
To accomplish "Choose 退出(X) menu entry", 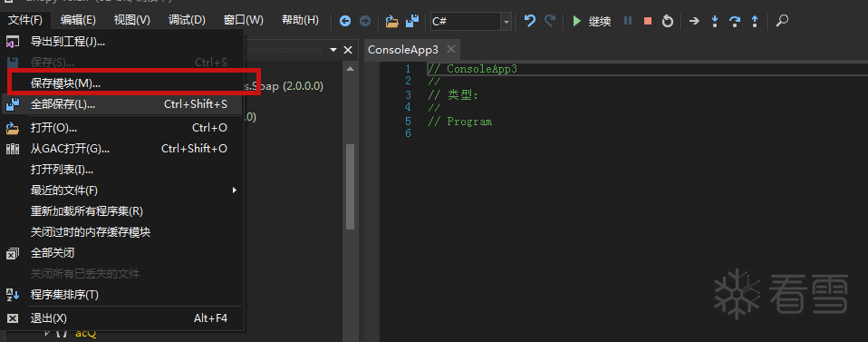I will 122,318.
